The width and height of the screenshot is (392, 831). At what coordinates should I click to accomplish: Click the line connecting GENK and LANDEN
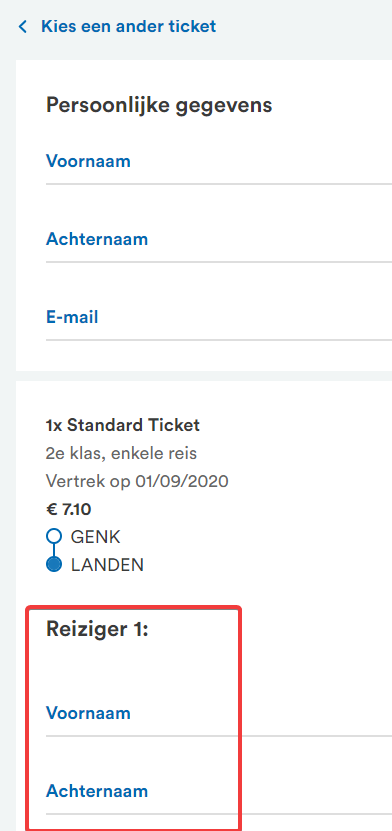[54, 550]
